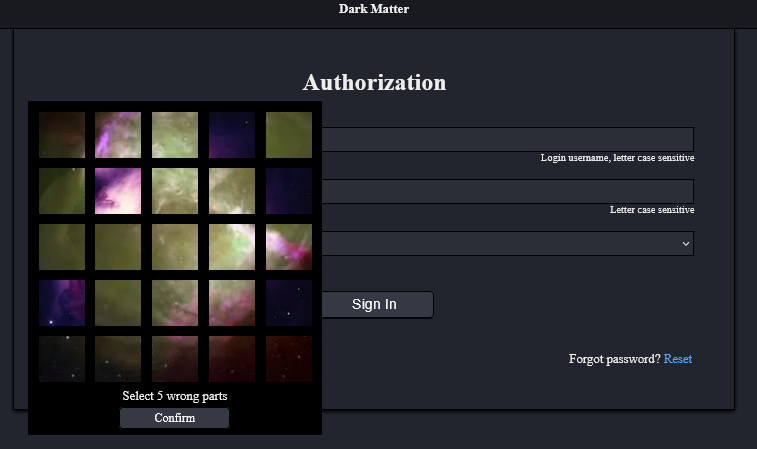Choose the dark brown tile in the top-left corner
This screenshot has width=757, height=449.
(x=62, y=134)
